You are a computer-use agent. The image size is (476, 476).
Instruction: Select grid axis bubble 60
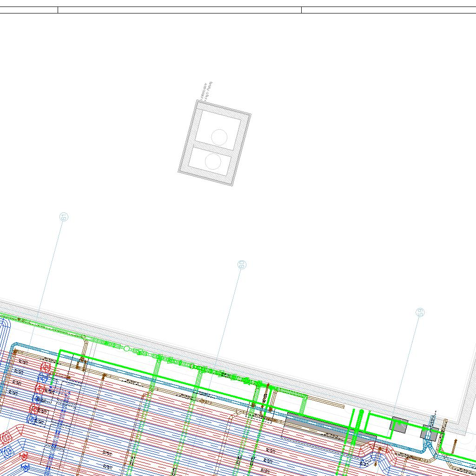point(242,264)
